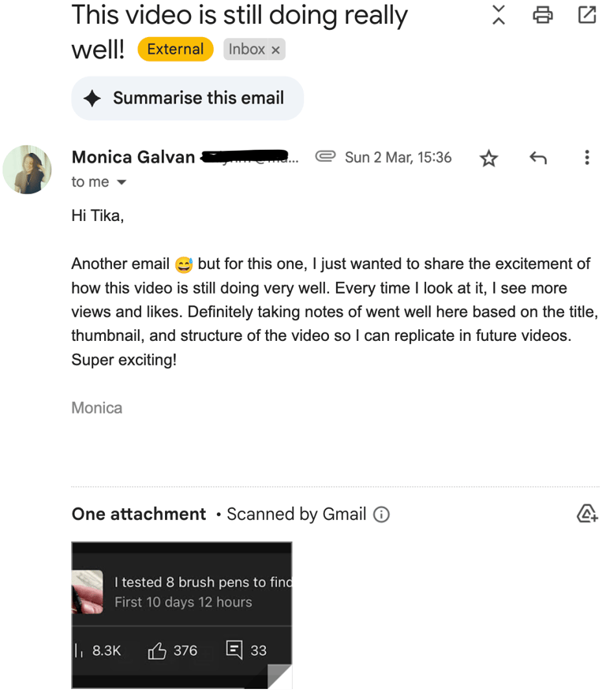Click the External label tag
Screen dimensions: 606x700
coord(175,49)
